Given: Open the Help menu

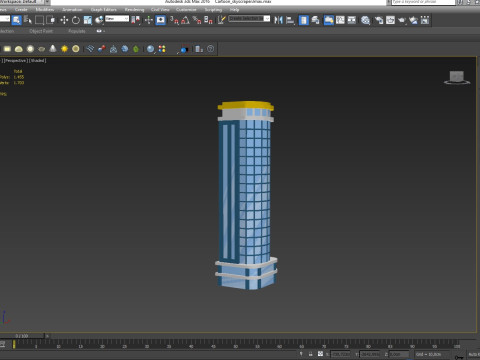Looking at the screenshot, I should (x=234, y=9).
